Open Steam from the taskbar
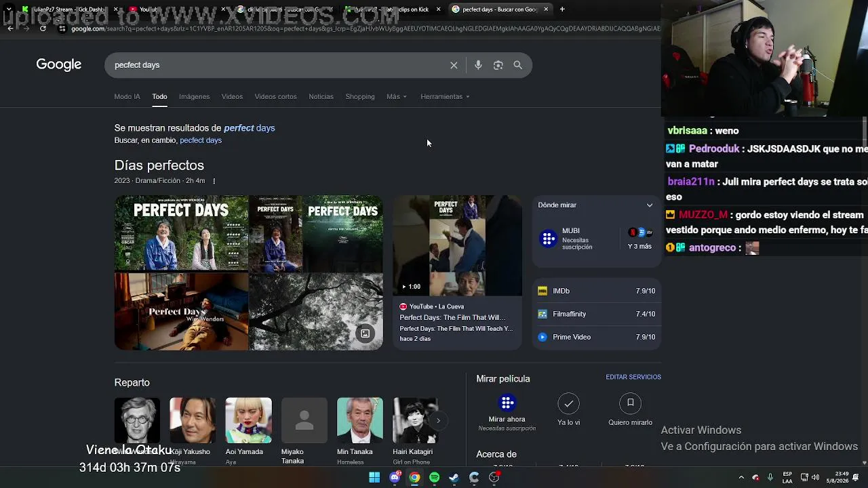 point(454,478)
